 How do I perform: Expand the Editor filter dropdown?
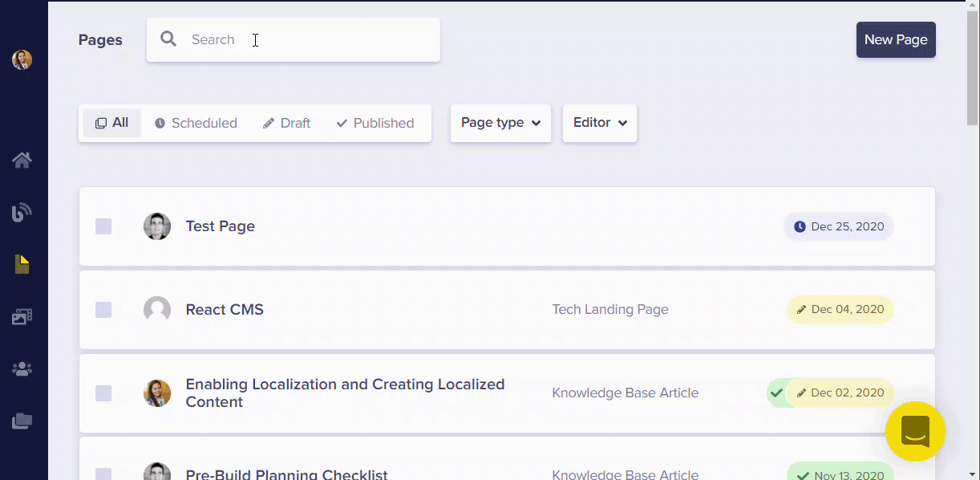tap(599, 123)
